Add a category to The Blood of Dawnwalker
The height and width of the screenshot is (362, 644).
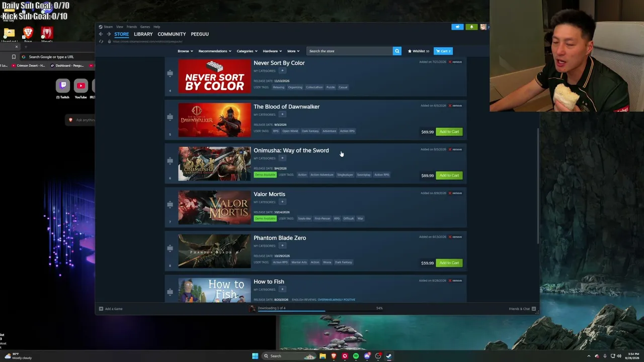pyautogui.click(x=282, y=115)
